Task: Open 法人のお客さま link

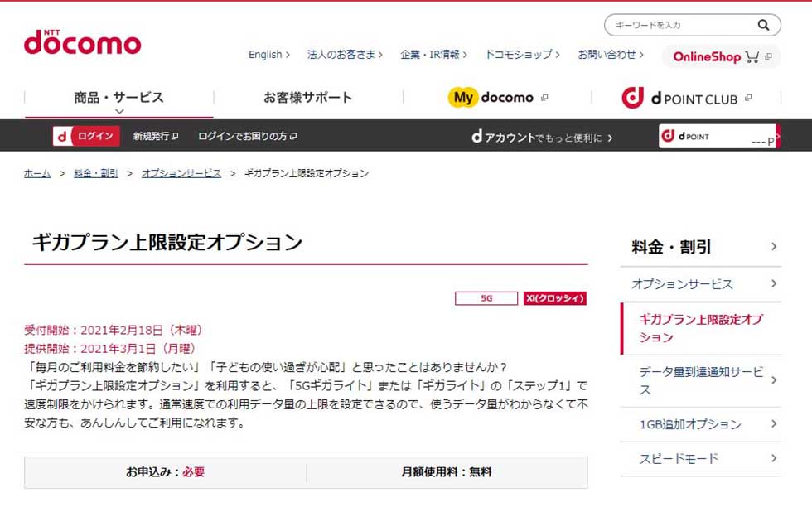Action: point(345,55)
